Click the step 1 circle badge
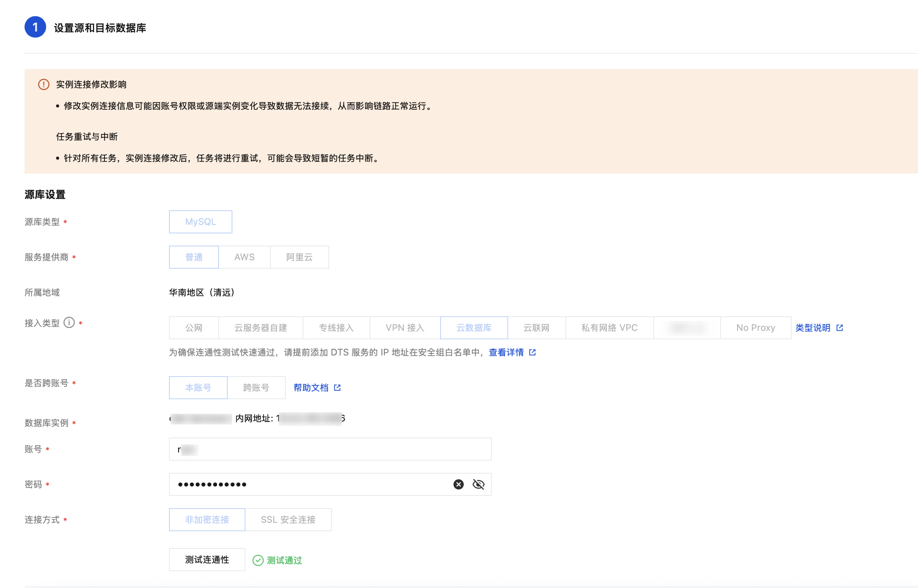Viewport: 918px width, 588px height. (35, 27)
